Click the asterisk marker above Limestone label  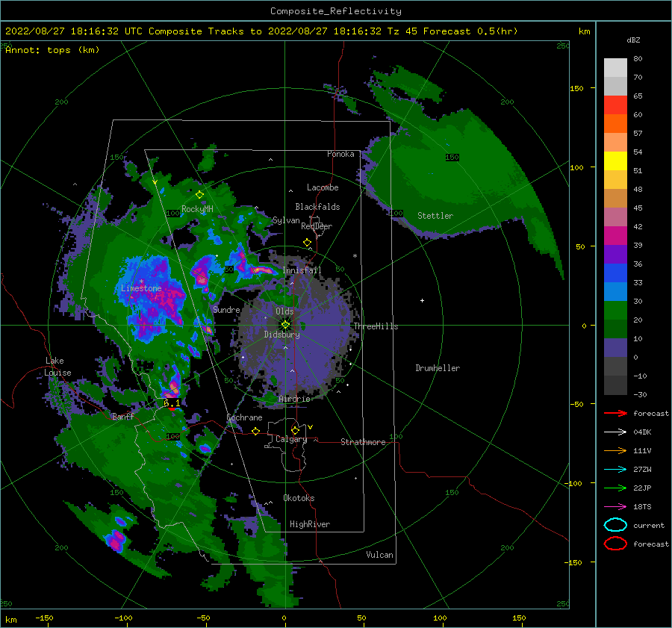(141, 282)
